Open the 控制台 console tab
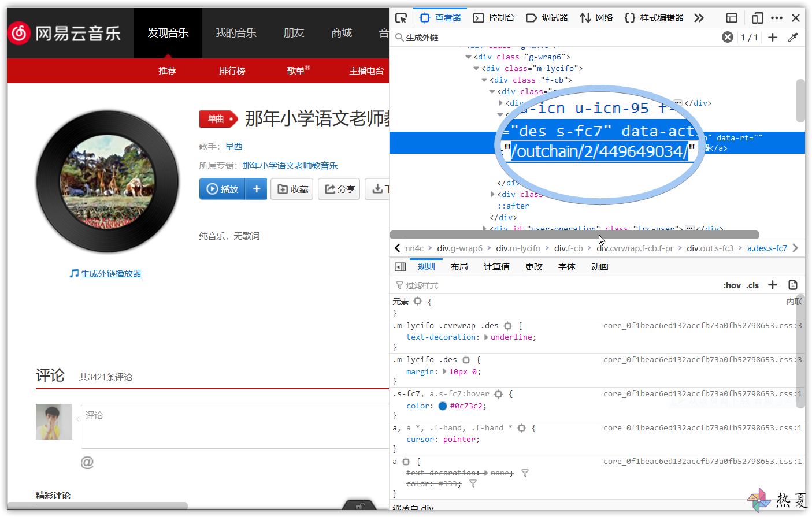This screenshot has height=517, width=812. [494, 18]
